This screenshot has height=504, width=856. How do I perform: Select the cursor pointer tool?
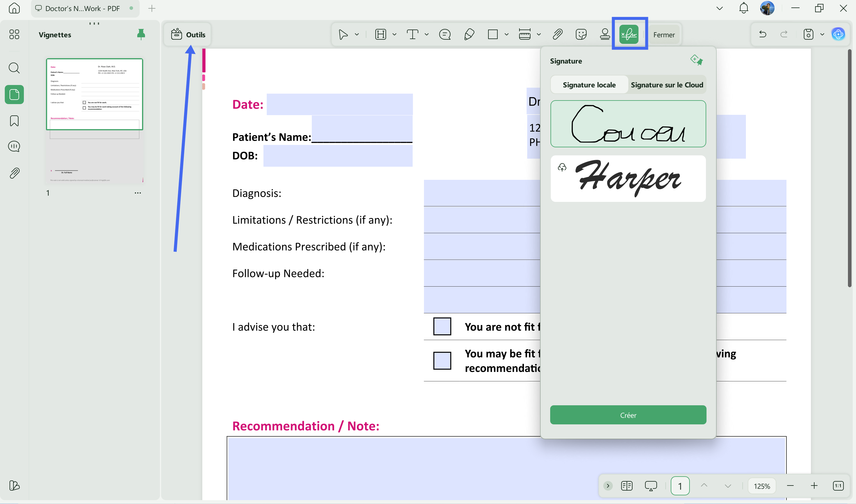point(343,34)
